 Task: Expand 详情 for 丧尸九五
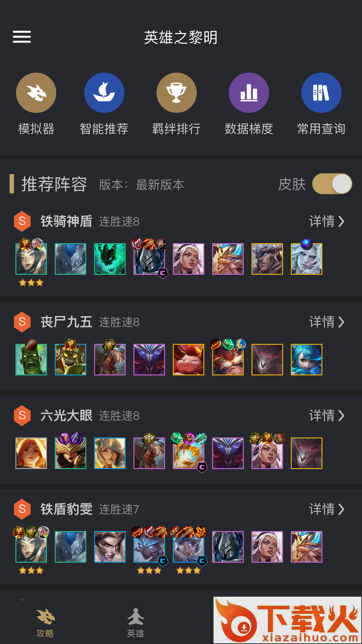pyautogui.click(x=327, y=322)
